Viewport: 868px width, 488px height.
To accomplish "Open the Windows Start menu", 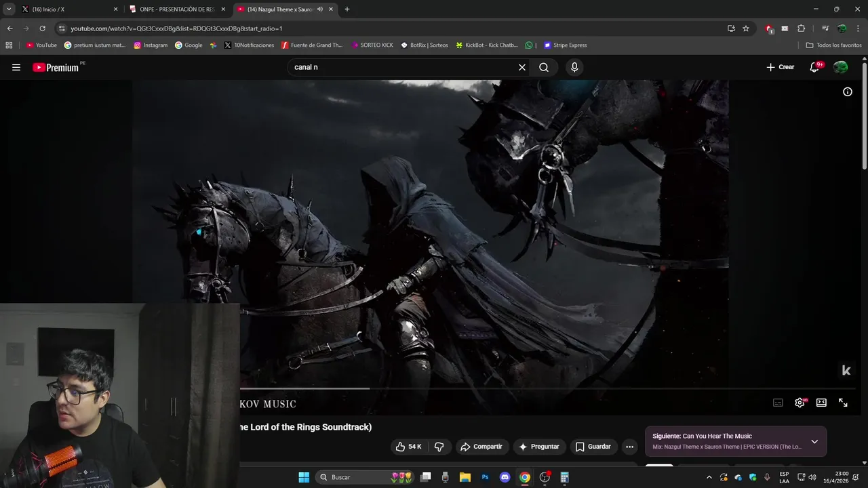I will tap(304, 477).
